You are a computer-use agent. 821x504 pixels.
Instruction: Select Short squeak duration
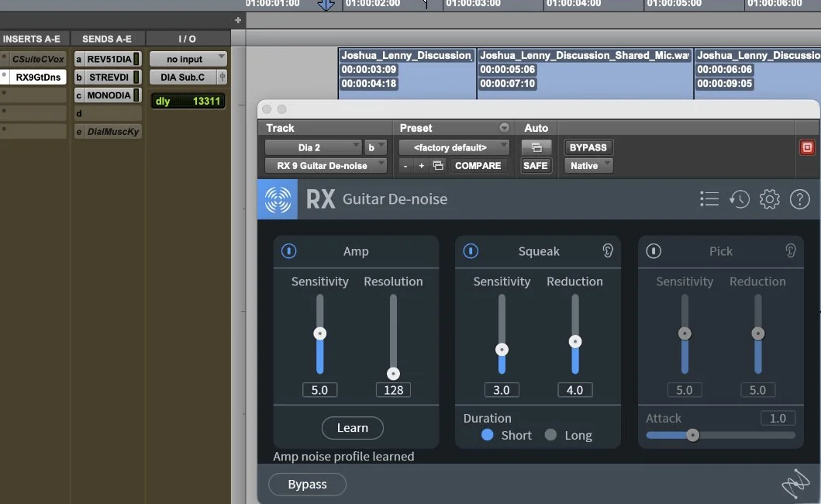click(487, 435)
